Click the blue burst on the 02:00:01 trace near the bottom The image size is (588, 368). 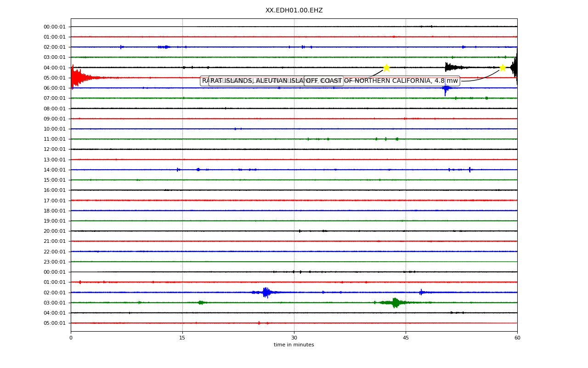click(266, 292)
